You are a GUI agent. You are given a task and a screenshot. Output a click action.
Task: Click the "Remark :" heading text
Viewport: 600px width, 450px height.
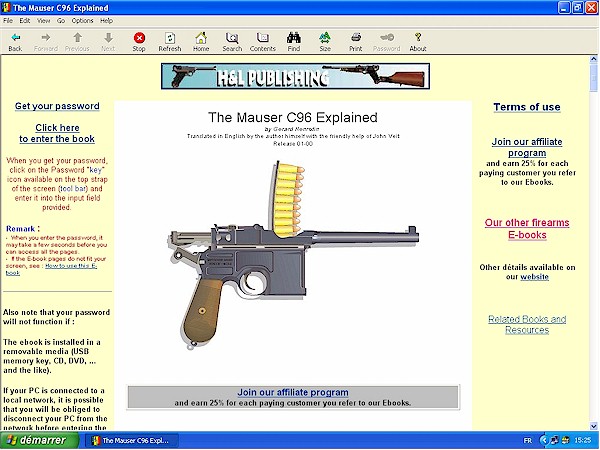[x=23, y=229]
